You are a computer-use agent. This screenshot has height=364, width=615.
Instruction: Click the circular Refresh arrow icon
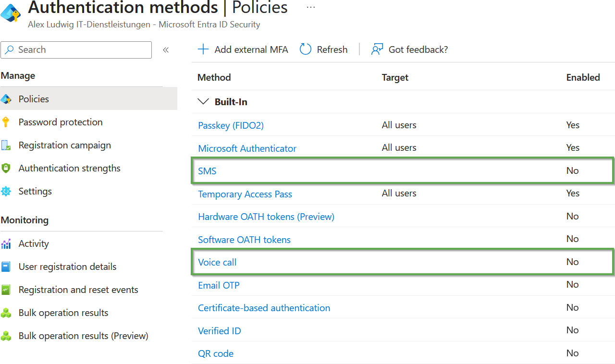(306, 49)
